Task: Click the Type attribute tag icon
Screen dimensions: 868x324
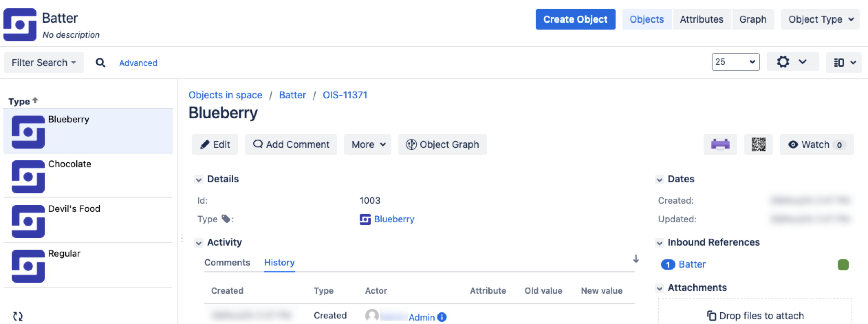Action: click(226, 219)
